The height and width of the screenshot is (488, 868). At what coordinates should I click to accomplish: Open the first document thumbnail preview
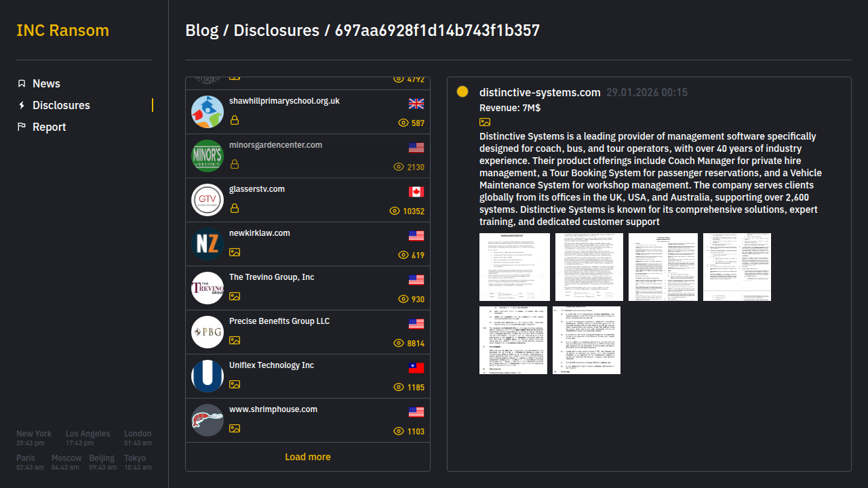(515, 267)
